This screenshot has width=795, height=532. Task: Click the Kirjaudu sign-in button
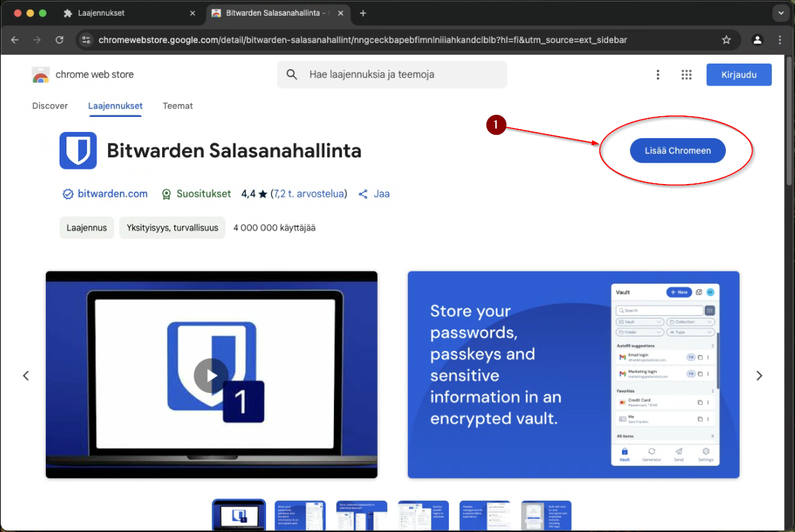point(739,75)
